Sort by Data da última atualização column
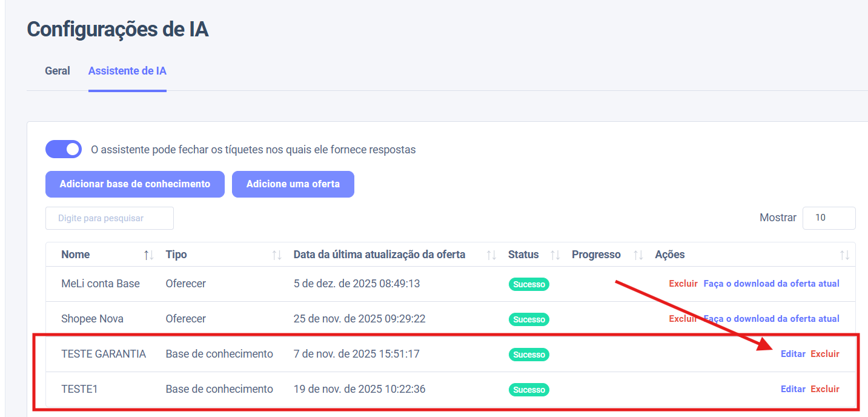This screenshot has width=868, height=417. [491, 255]
